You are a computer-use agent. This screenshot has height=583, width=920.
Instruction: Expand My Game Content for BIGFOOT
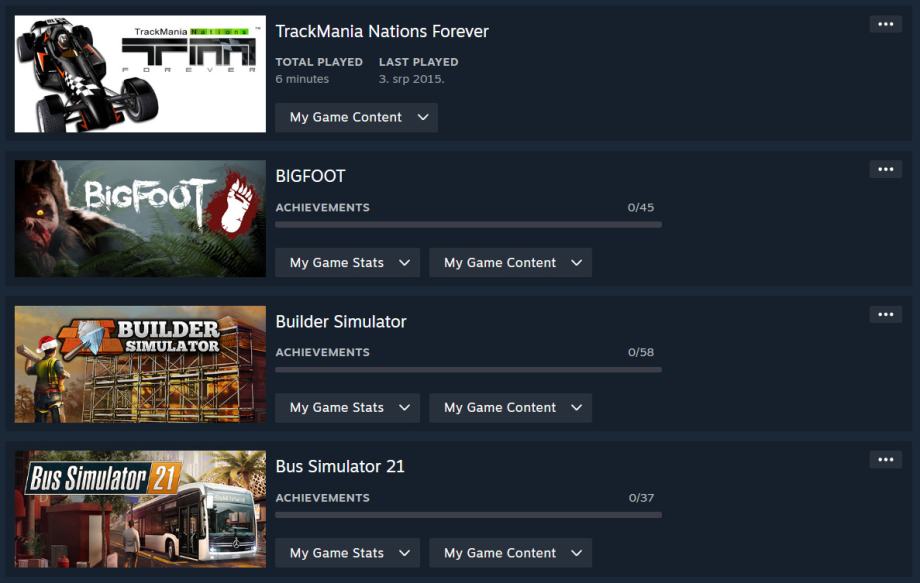(510, 263)
